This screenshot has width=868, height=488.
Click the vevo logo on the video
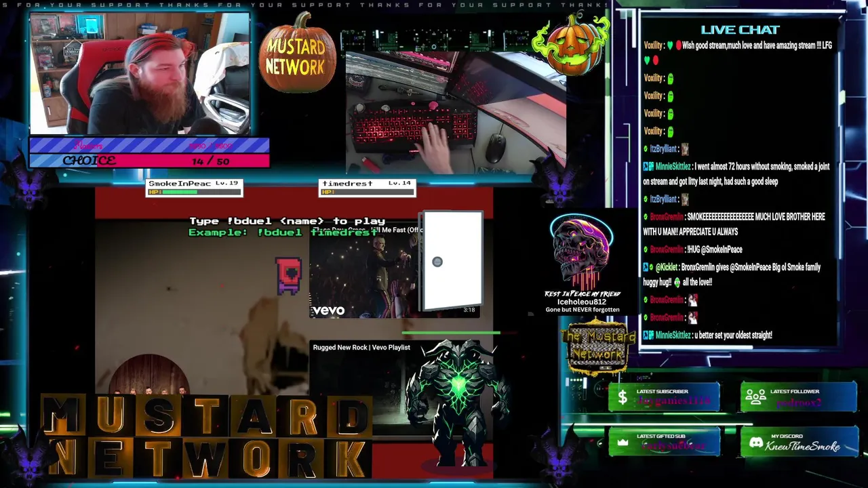click(329, 310)
